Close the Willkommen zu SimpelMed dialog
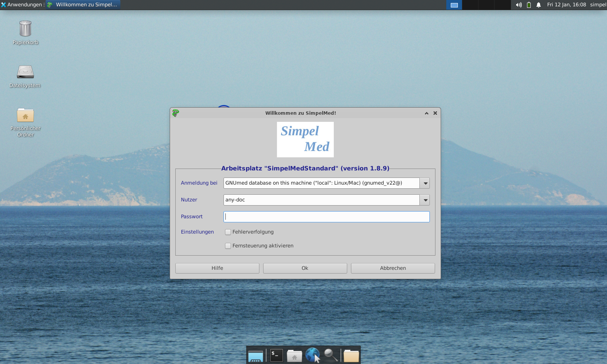The image size is (607, 364). tap(435, 113)
